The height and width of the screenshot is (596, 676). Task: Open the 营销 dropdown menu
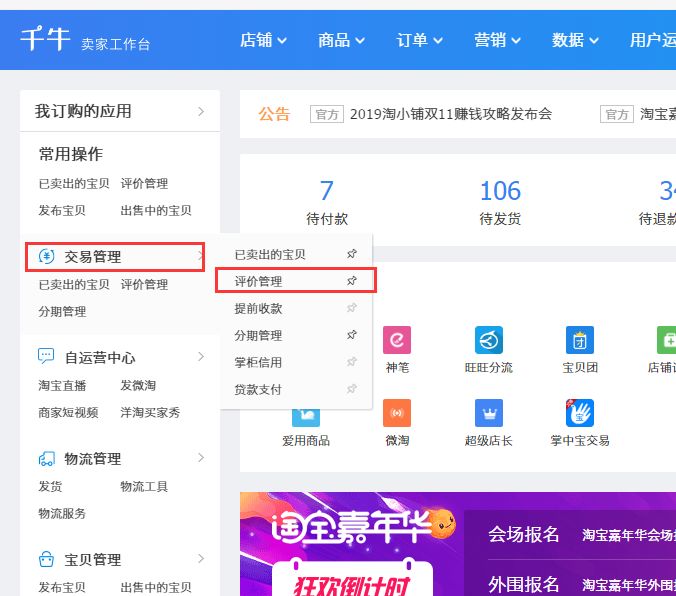497,40
